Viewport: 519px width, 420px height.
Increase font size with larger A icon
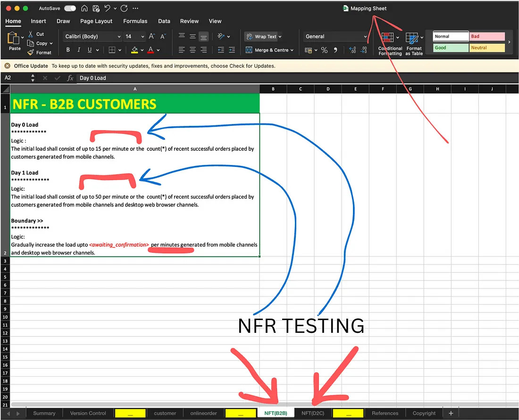coord(151,36)
